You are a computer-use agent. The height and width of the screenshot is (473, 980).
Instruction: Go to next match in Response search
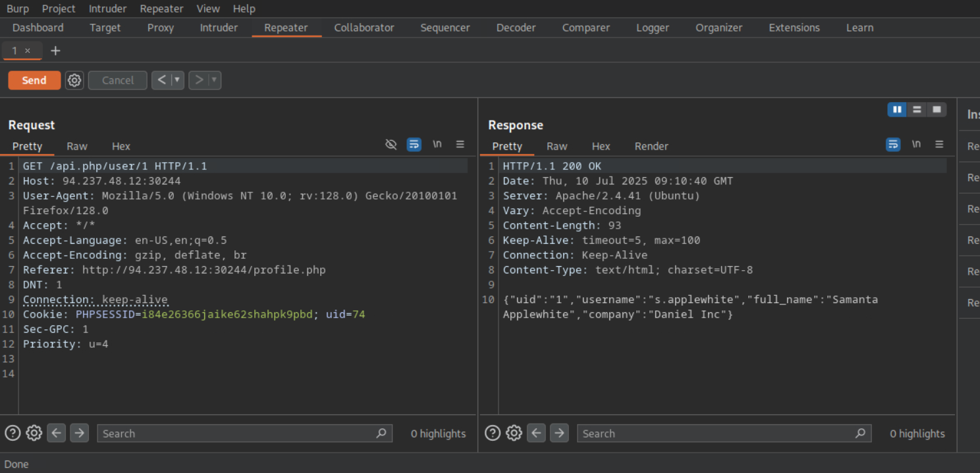click(559, 433)
